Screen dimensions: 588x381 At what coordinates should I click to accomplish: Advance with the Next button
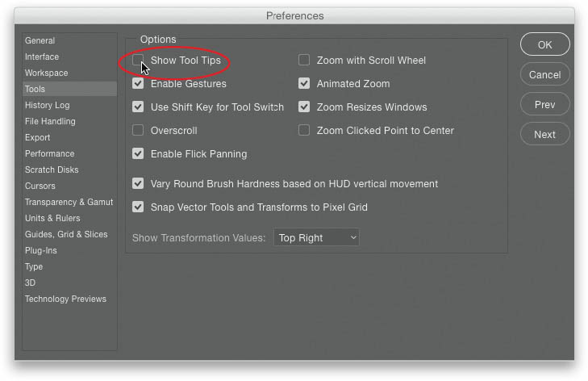click(x=544, y=134)
